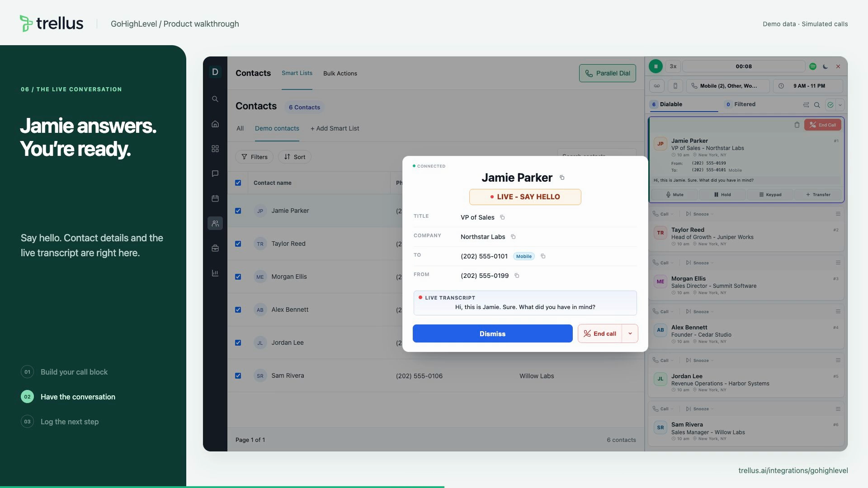Select the All contacts list tab
The image size is (868, 488).
click(x=240, y=128)
